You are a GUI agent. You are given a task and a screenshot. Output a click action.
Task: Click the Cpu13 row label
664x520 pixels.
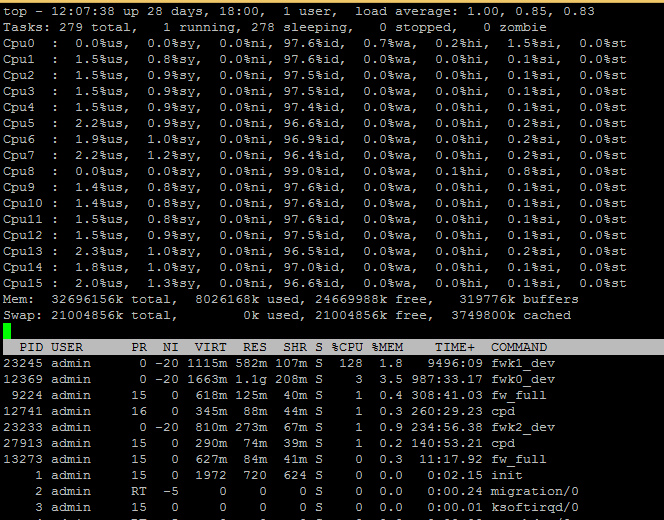point(23,252)
